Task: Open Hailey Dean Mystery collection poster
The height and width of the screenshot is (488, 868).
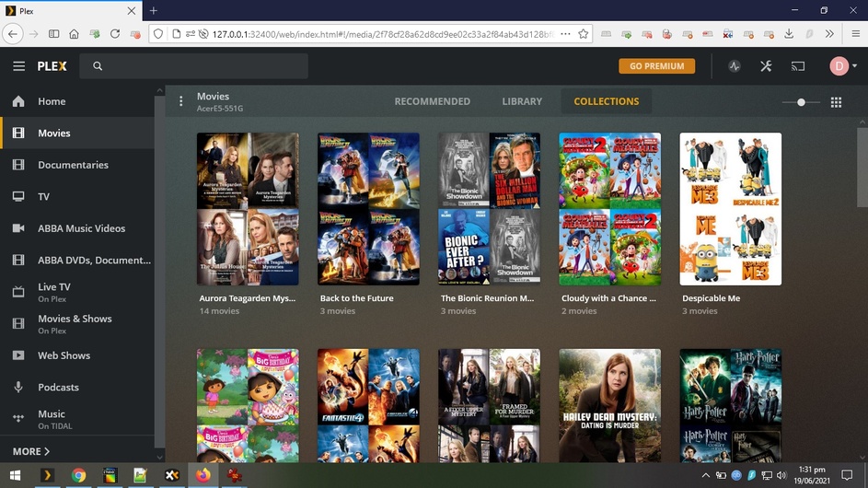Action: [x=609, y=405]
